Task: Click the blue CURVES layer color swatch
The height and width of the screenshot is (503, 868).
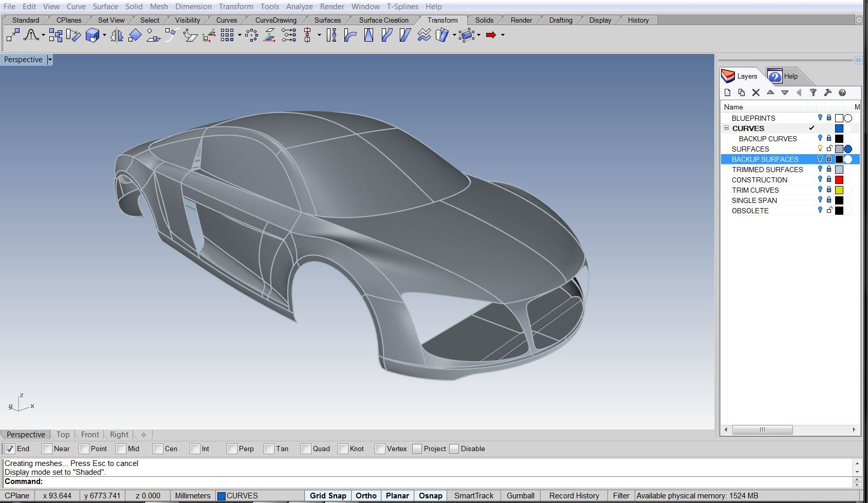Action: (839, 128)
